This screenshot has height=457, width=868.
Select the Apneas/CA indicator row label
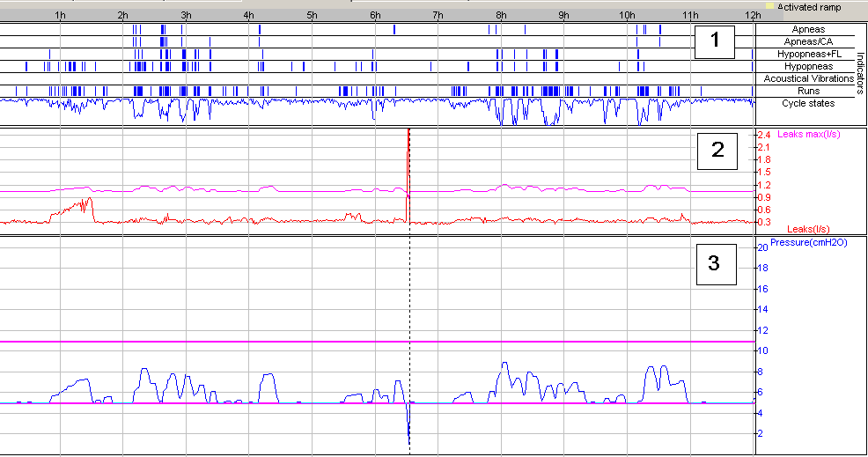[x=807, y=41]
